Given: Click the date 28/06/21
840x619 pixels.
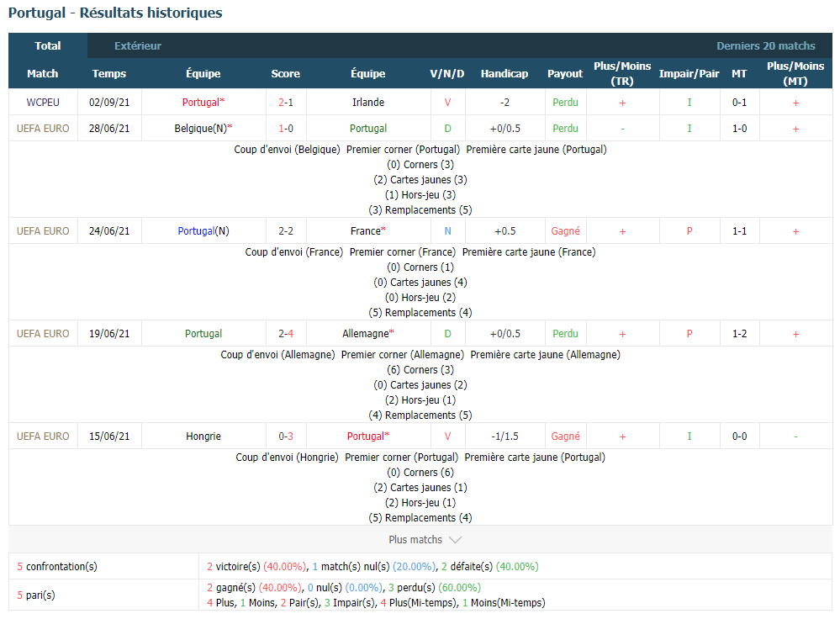Looking at the screenshot, I should tap(109, 128).
